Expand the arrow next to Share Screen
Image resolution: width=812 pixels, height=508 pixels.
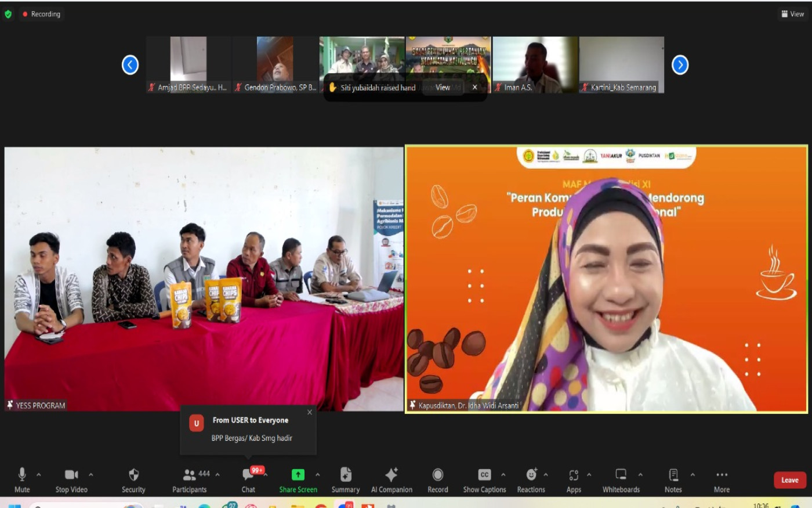318,474
